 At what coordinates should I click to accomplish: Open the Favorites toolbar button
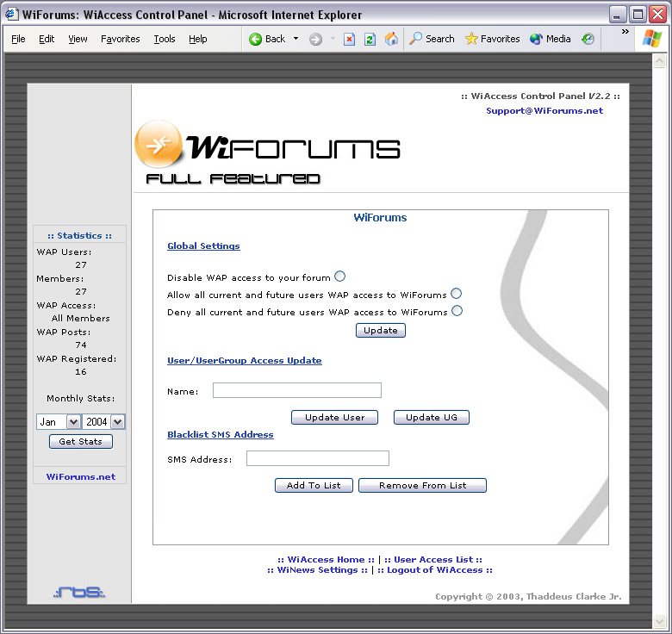(492, 39)
